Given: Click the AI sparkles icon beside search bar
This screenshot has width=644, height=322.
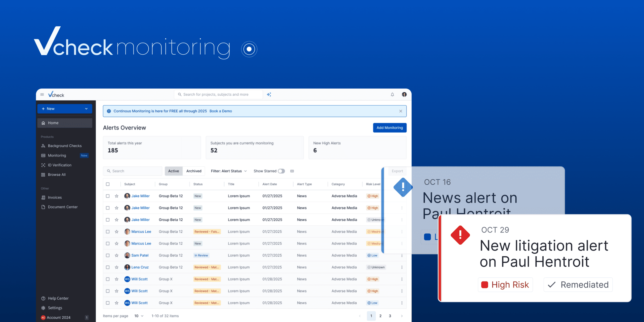Looking at the screenshot, I should pyautogui.click(x=269, y=94).
